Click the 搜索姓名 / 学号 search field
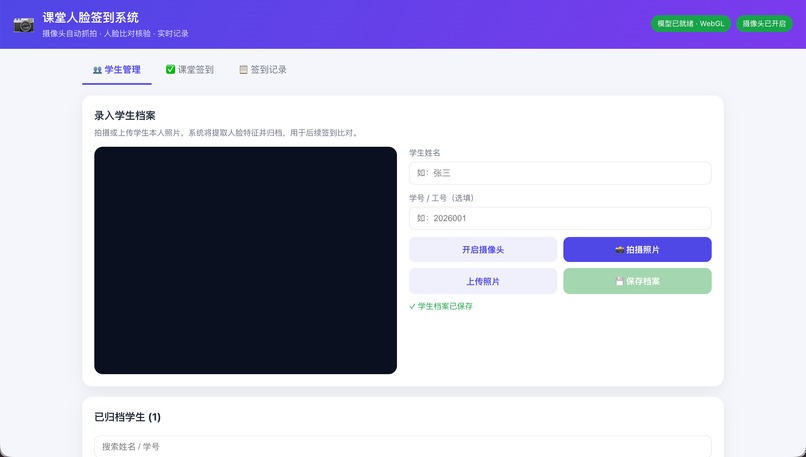Viewport: 806px width, 457px height. point(403,446)
